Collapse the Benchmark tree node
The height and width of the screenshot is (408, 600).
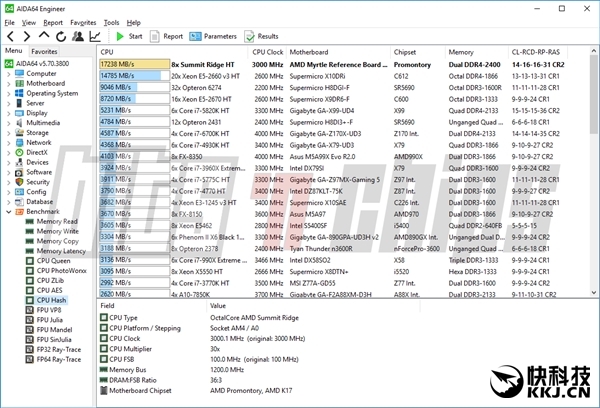coord(8,212)
